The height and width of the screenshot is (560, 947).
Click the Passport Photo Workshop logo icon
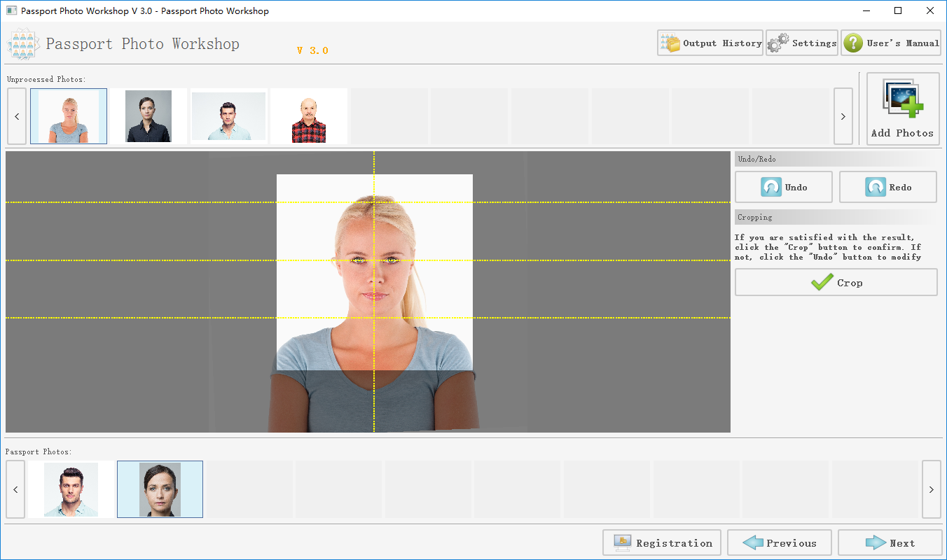point(23,44)
